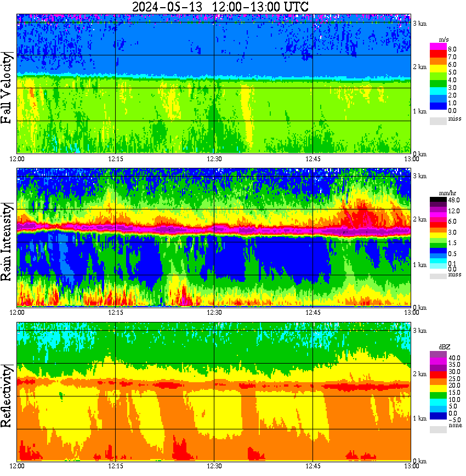Pick the orange swatch in the dBZ legend
This screenshot has width=466, height=476.
click(438, 382)
